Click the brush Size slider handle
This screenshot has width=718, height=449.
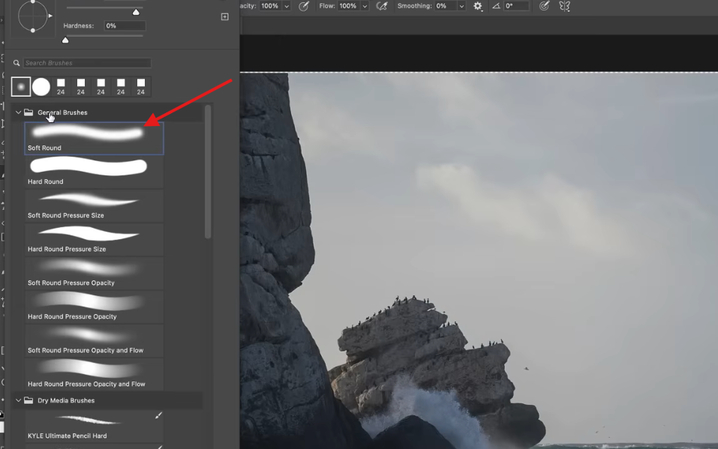coord(136,12)
